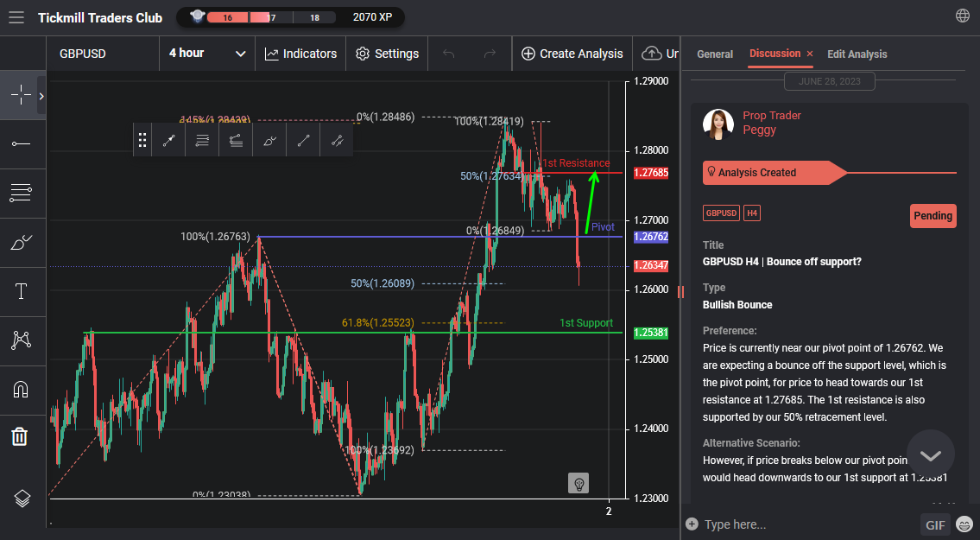Switch to the General tab
The image size is (980, 540).
[x=714, y=54]
